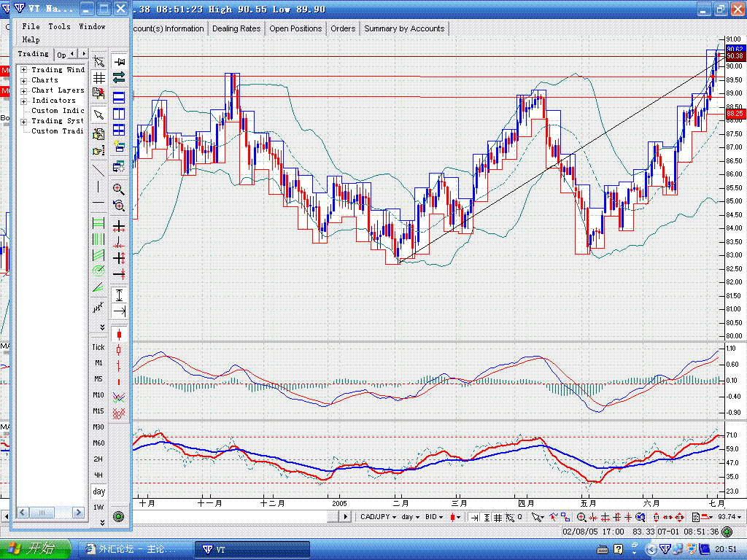Click the zoom in magnifier icon
The height and width of the screenshot is (560, 747).
119,189
